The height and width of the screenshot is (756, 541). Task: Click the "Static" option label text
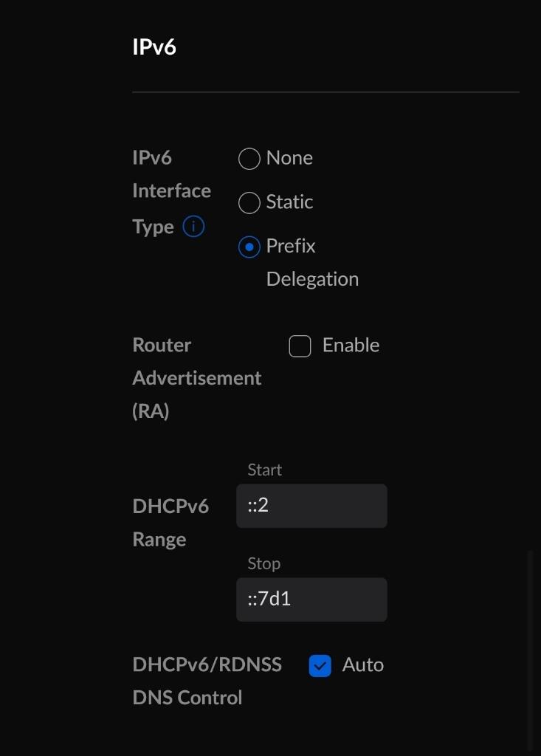point(289,202)
